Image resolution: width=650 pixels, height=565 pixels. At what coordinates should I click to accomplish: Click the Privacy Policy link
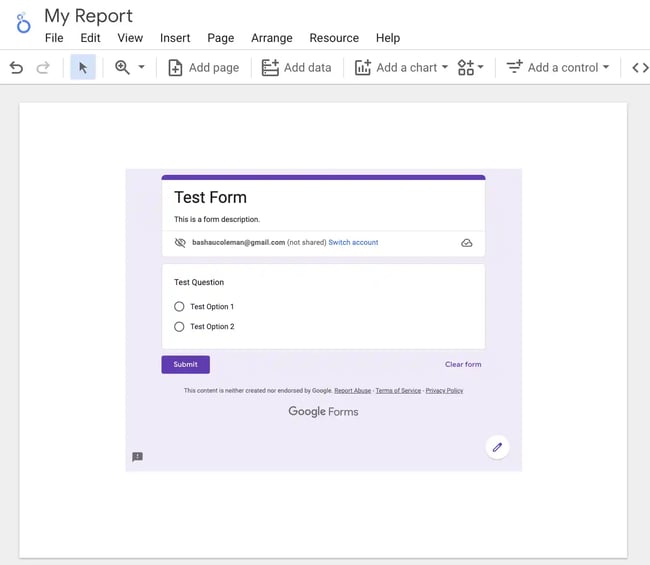tap(444, 390)
